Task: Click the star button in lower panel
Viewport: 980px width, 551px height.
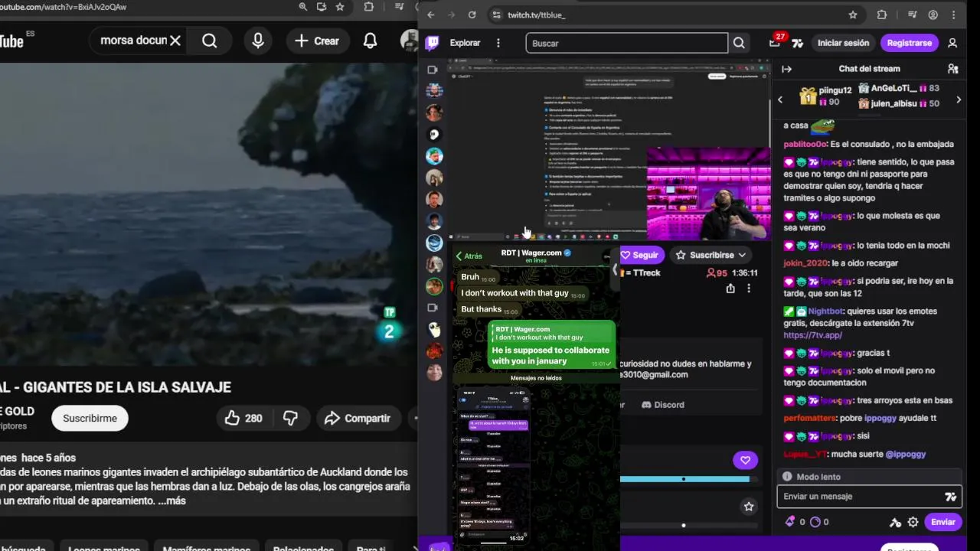Action: [x=749, y=507]
